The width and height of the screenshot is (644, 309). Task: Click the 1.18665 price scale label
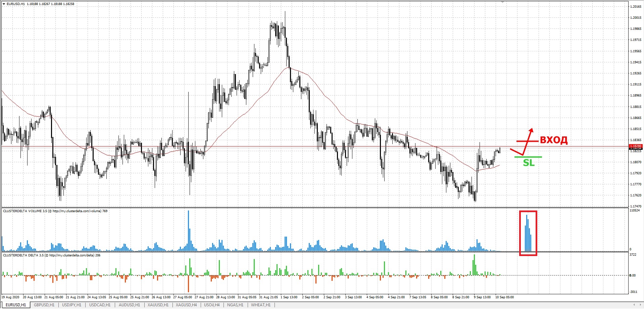[636, 118]
